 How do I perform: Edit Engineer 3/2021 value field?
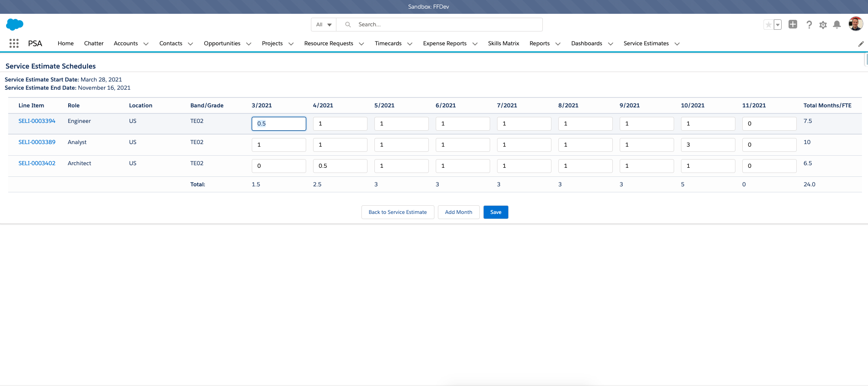279,124
